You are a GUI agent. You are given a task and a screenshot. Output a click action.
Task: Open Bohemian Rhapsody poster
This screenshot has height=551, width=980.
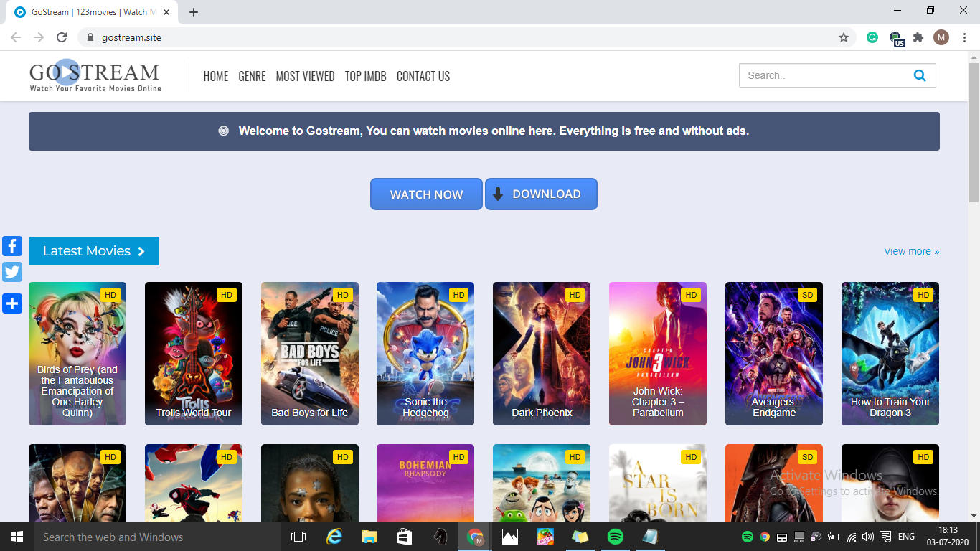(x=425, y=483)
